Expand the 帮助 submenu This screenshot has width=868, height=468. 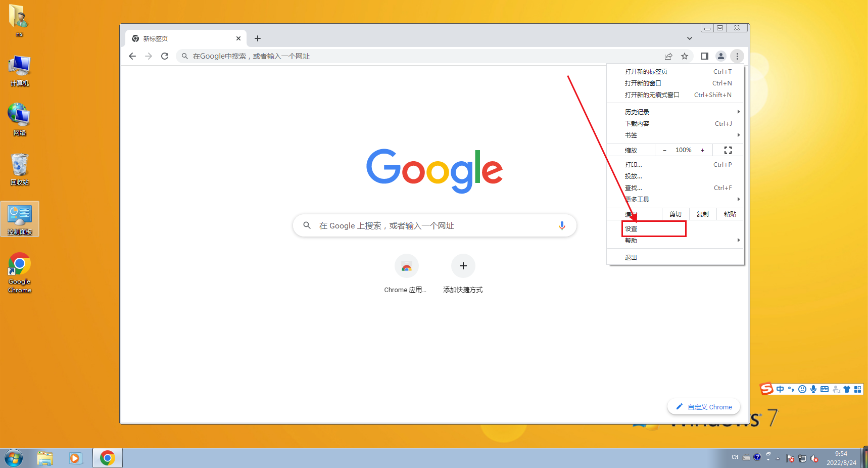(676, 241)
